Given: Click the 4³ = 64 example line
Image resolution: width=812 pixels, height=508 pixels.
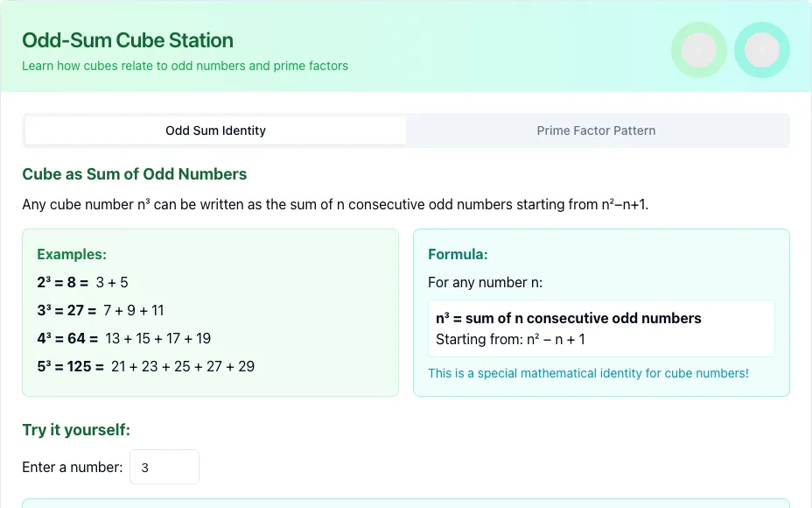Looking at the screenshot, I should (123, 338).
